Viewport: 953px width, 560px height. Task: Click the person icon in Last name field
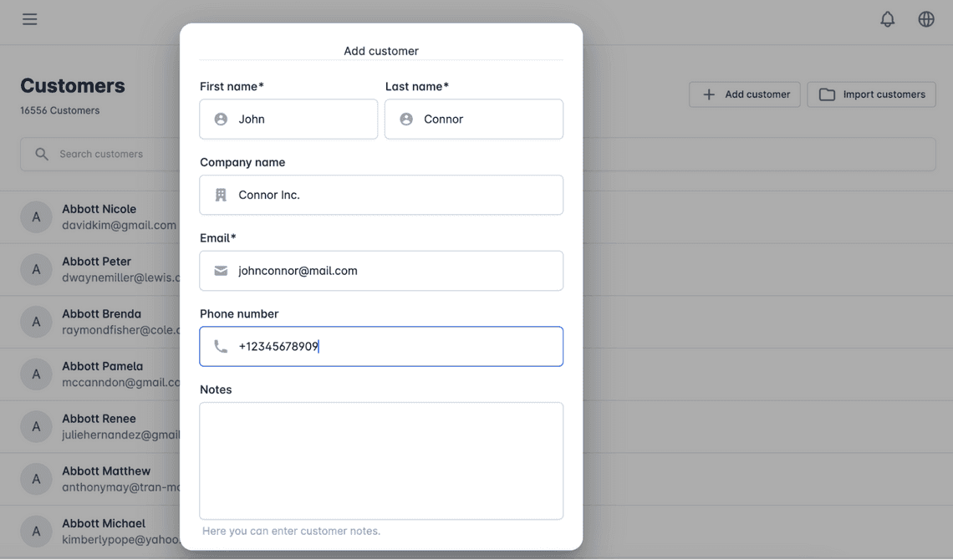[x=406, y=119]
